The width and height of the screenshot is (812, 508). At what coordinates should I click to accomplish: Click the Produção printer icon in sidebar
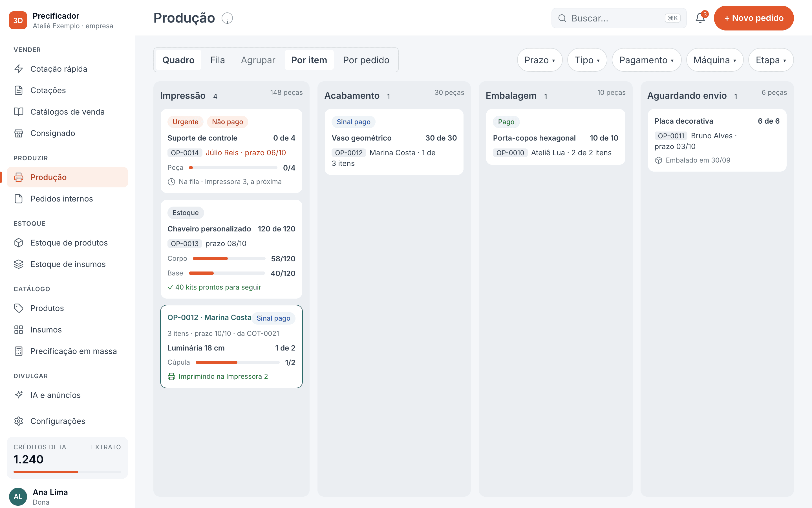tap(19, 178)
